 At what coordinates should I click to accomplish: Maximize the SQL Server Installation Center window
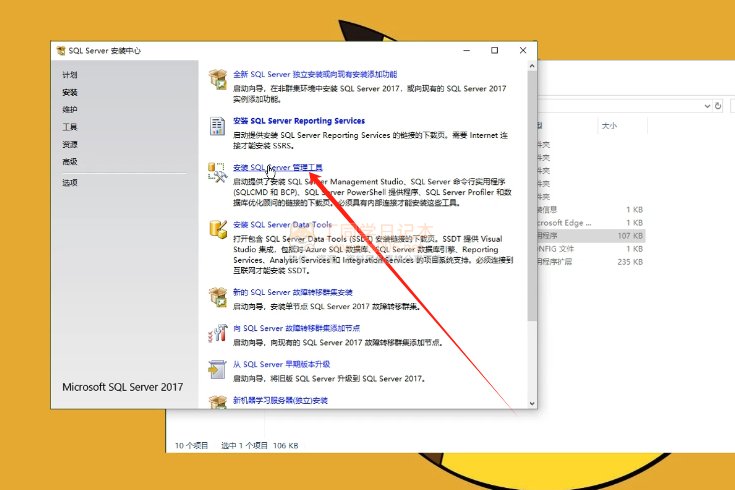click(x=495, y=50)
